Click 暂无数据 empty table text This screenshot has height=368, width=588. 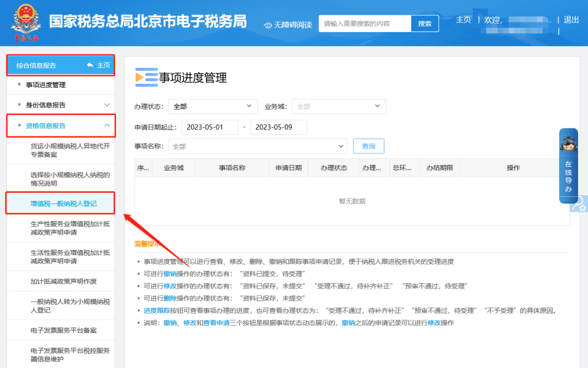coord(352,201)
